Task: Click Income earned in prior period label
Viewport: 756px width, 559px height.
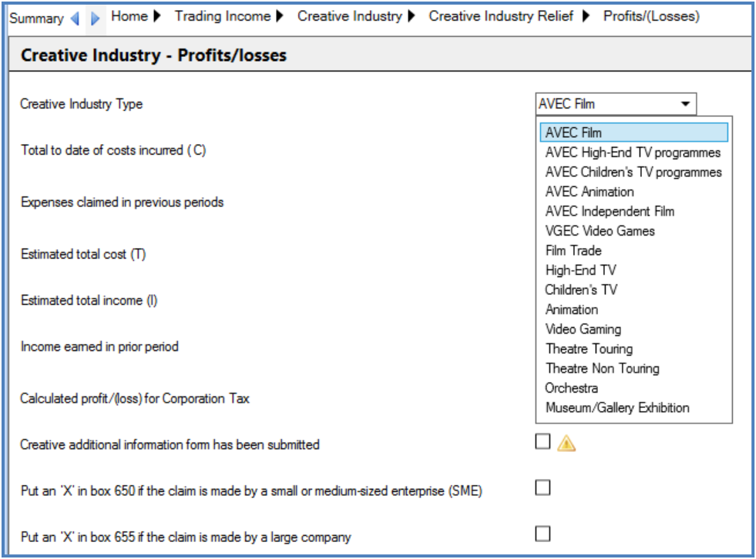Action: click(x=99, y=346)
